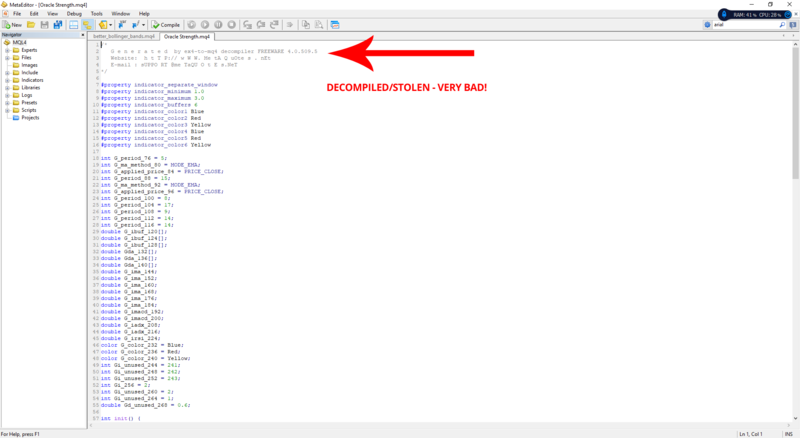Click the Step Over debug icon
This screenshot has width=800, height=438.
tap(261, 25)
